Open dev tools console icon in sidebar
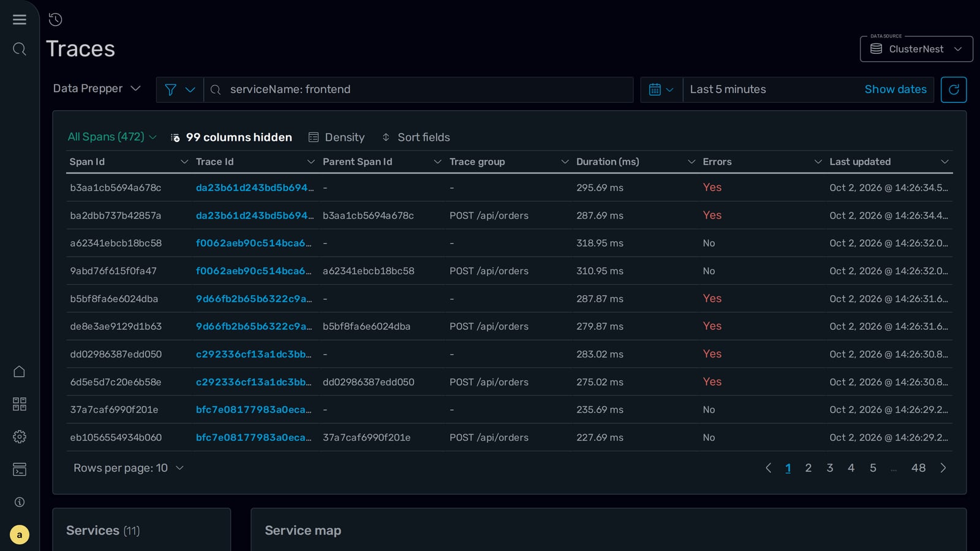Screen dimensions: 980x551 pyautogui.click(x=20, y=470)
